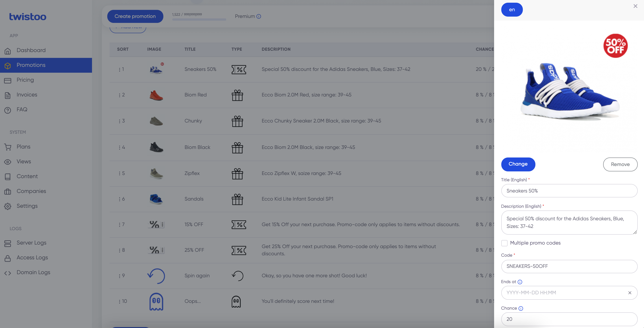Click the Remove image button
Viewport: 644px width, 328px height.
[620, 164]
